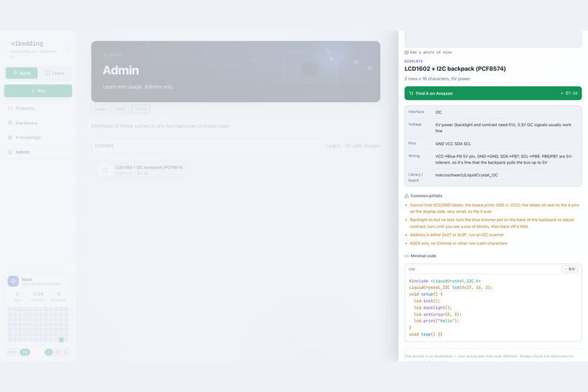
Task: Click the DISPLAYS category label
Action: 413,61
